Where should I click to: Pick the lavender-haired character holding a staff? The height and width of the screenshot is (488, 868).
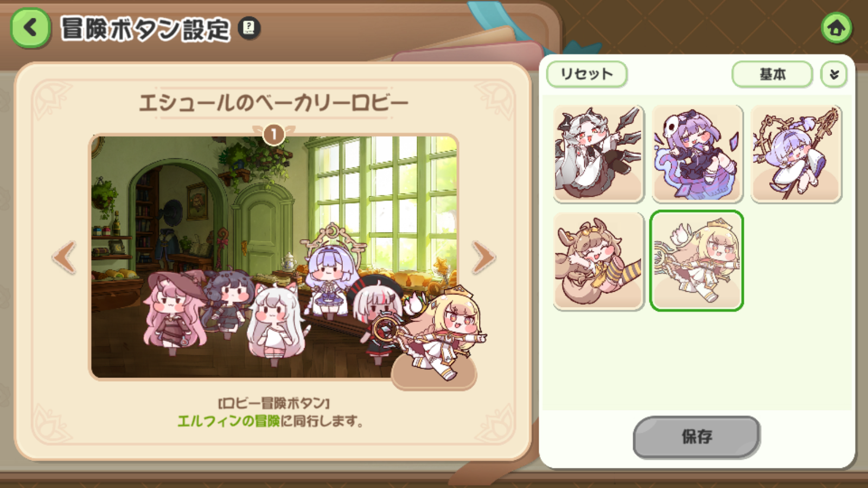[796, 154]
